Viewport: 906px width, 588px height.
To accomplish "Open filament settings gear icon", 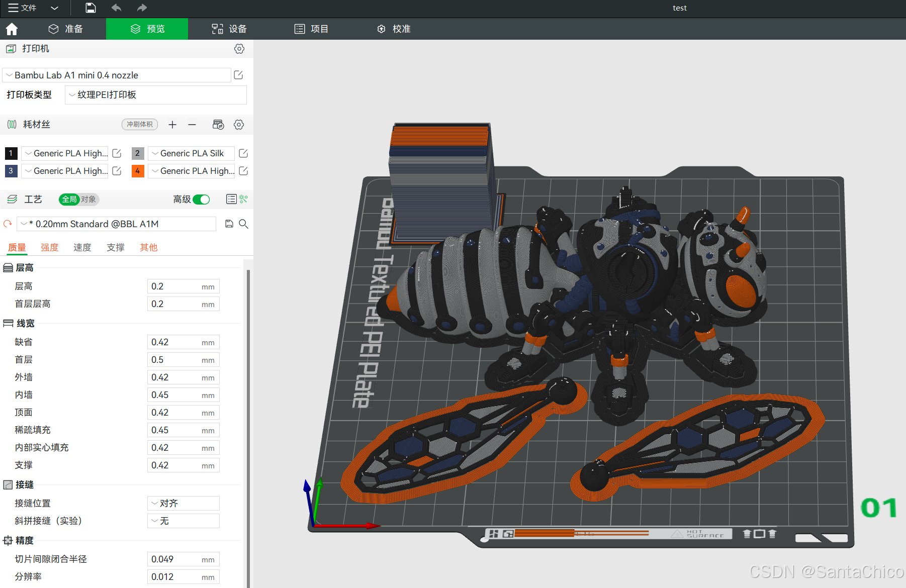I will 239,125.
